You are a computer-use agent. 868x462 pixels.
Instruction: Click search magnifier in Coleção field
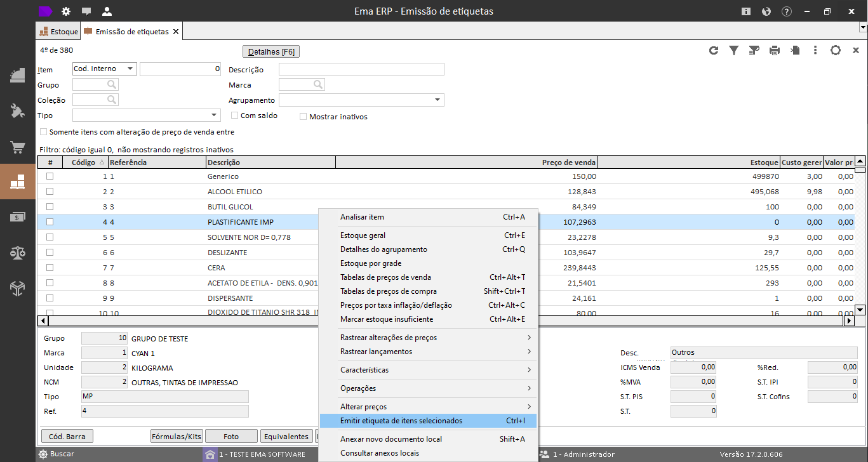click(x=111, y=100)
